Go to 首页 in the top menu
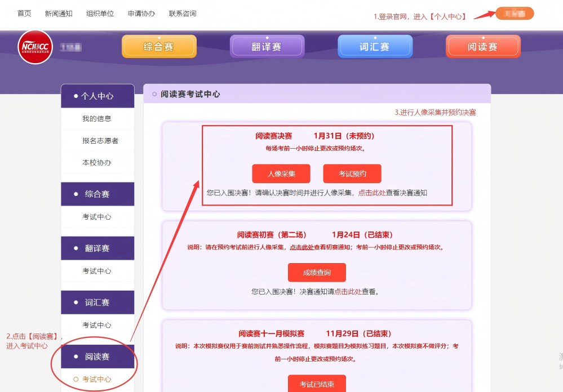This screenshot has height=392, width=563. click(x=24, y=13)
